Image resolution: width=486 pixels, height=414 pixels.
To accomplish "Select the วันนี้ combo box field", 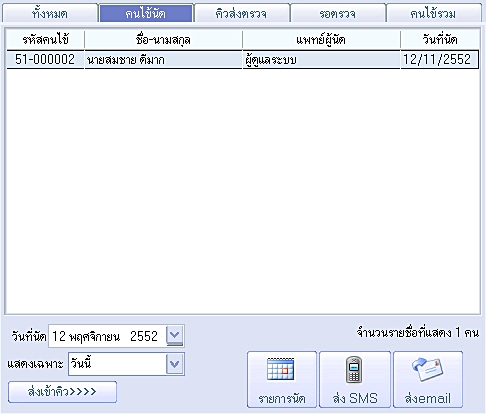I will coord(126,364).
